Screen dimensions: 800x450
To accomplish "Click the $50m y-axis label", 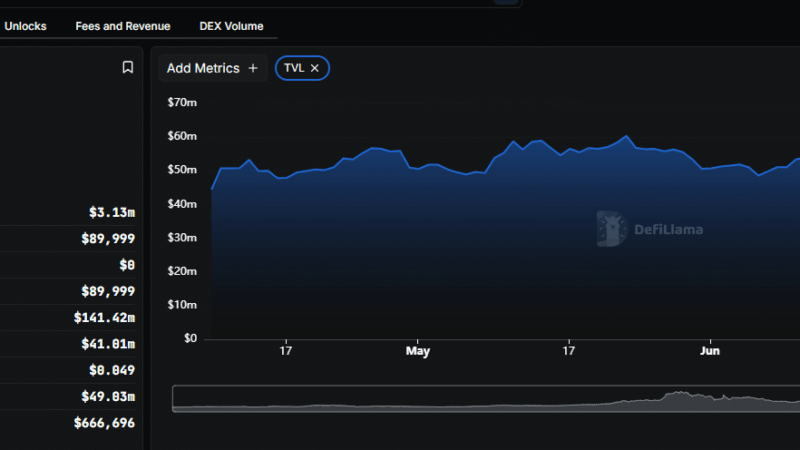I will point(182,170).
